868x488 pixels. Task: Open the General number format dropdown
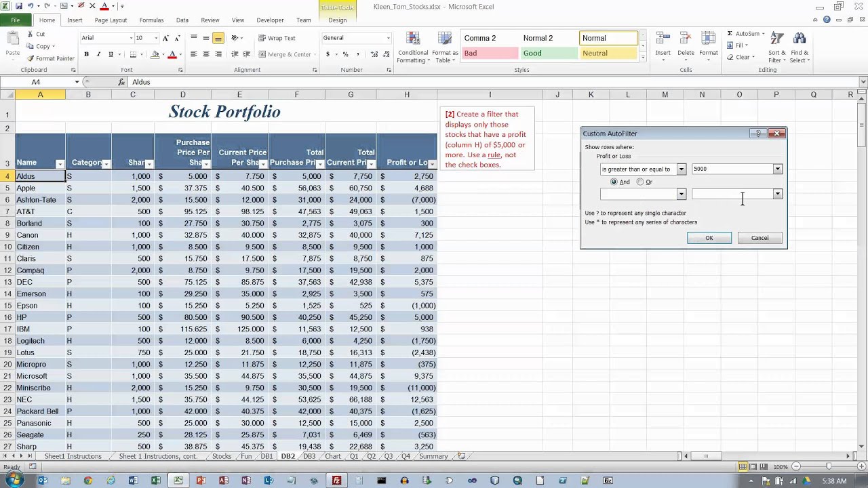point(388,38)
